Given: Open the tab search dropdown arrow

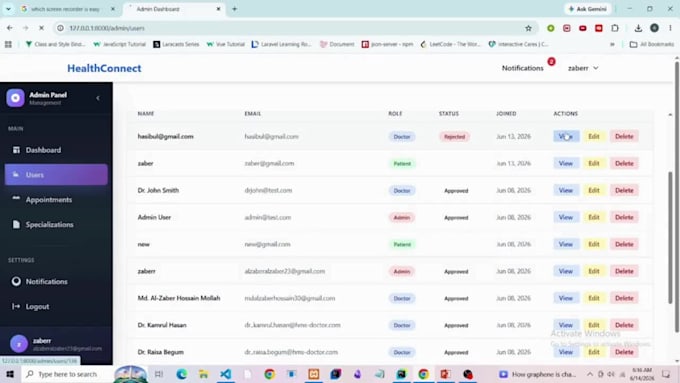Looking at the screenshot, I should coord(8,9).
